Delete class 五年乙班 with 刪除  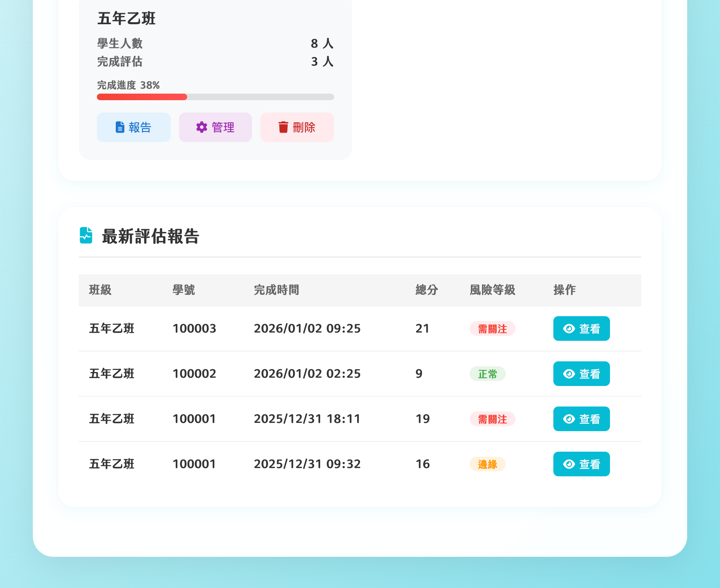(x=296, y=127)
